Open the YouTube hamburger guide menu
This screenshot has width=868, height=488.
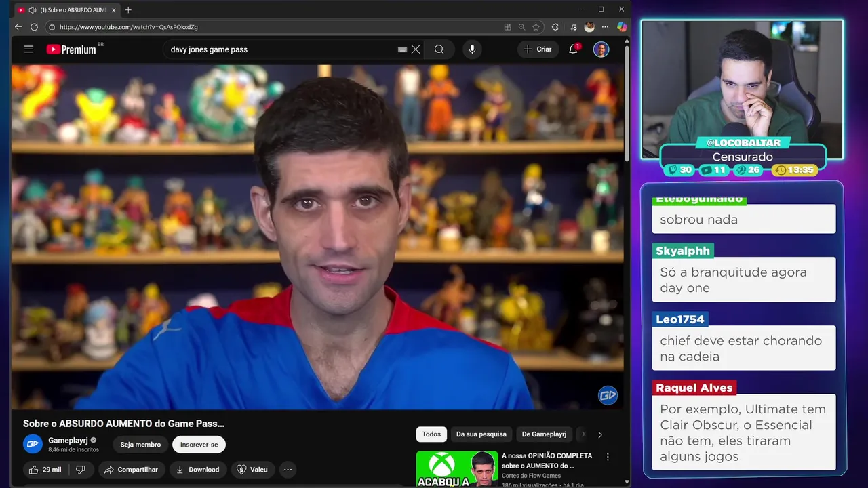point(28,49)
